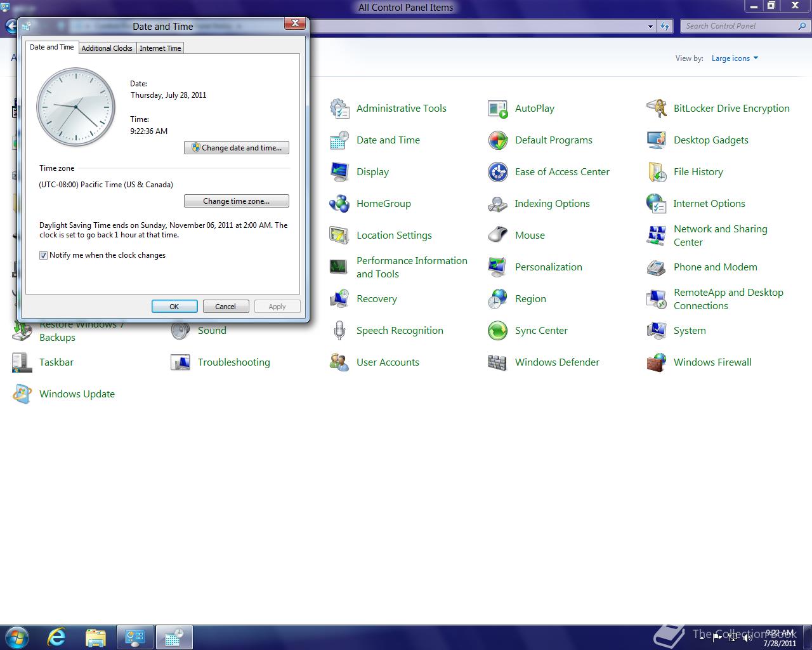This screenshot has height=650, width=812.
Task: Click the analog clock face
Action: (x=76, y=107)
